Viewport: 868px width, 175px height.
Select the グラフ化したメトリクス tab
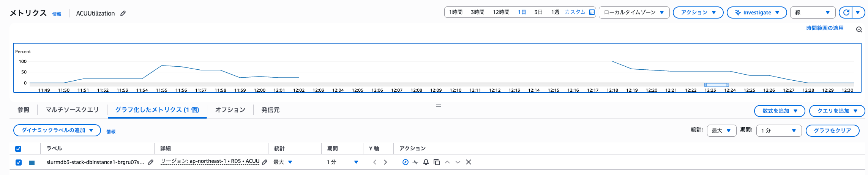(x=157, y=110)
